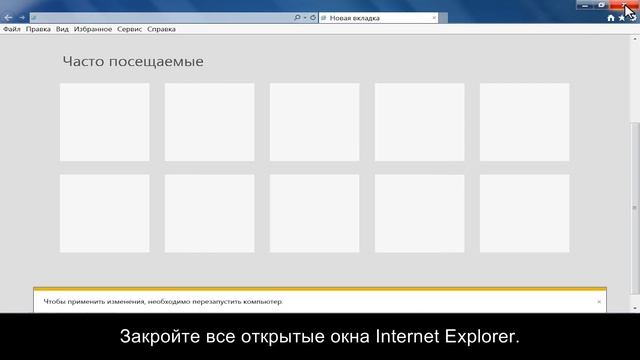Screen dimensions: 640x360
Task: Maximize the Internet Explorer window
Action: [601, 5]
